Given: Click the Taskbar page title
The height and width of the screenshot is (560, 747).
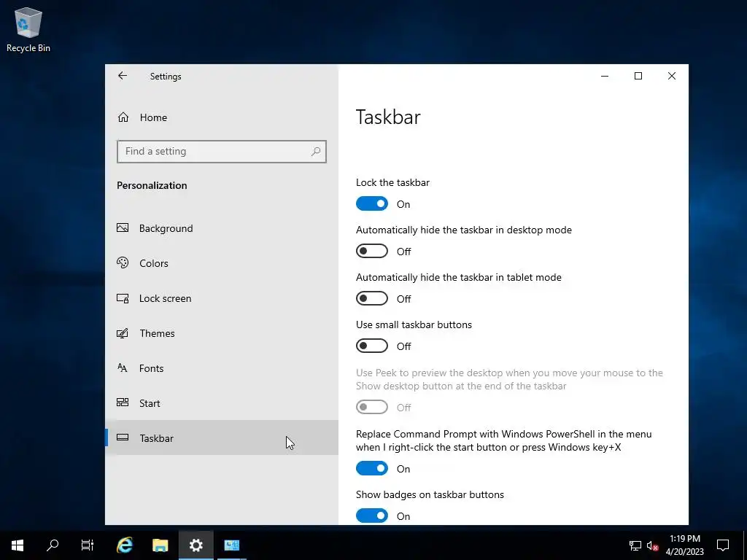Looking at the screenshot, I should pos(388,117).
